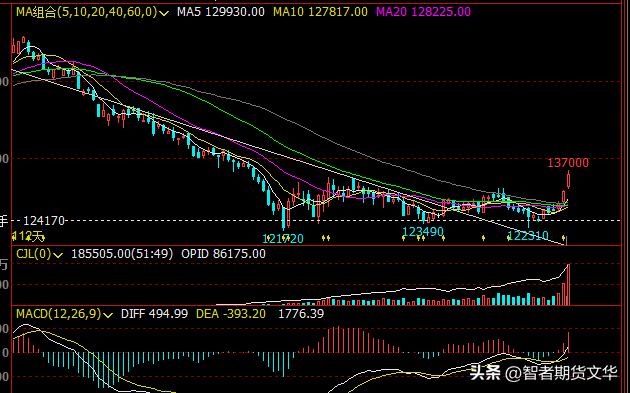The height and width of the screenshot is (393, 630).
Task: Click the DIFF 494.99 value
Action: pos(154,314)
